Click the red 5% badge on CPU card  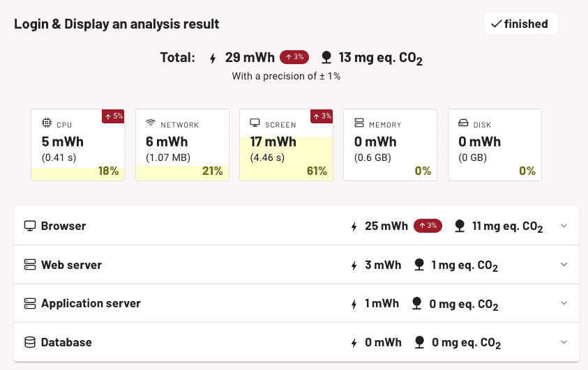[x=113, y=116]
